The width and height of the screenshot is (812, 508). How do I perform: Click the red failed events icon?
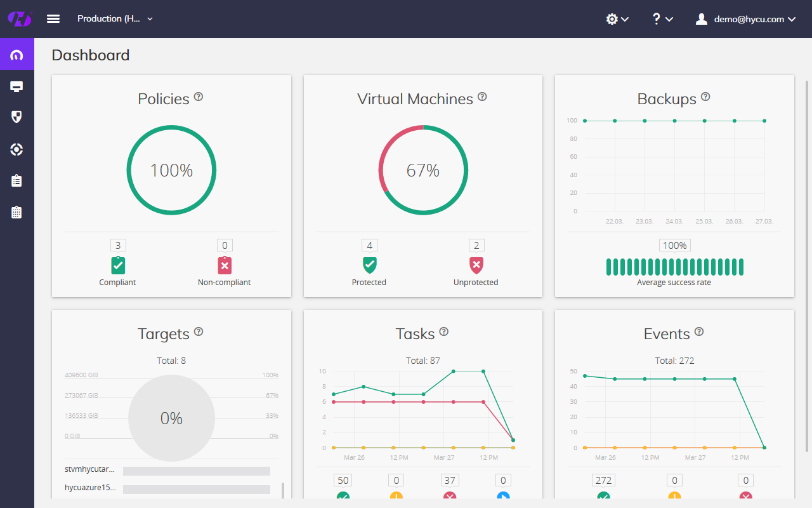coord(745,496)
